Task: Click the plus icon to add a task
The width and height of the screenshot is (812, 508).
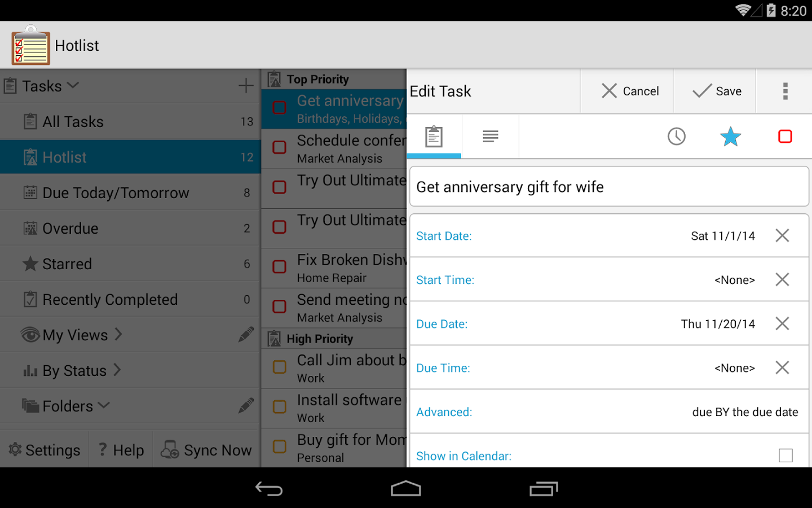Action: (x=246, y=86)
